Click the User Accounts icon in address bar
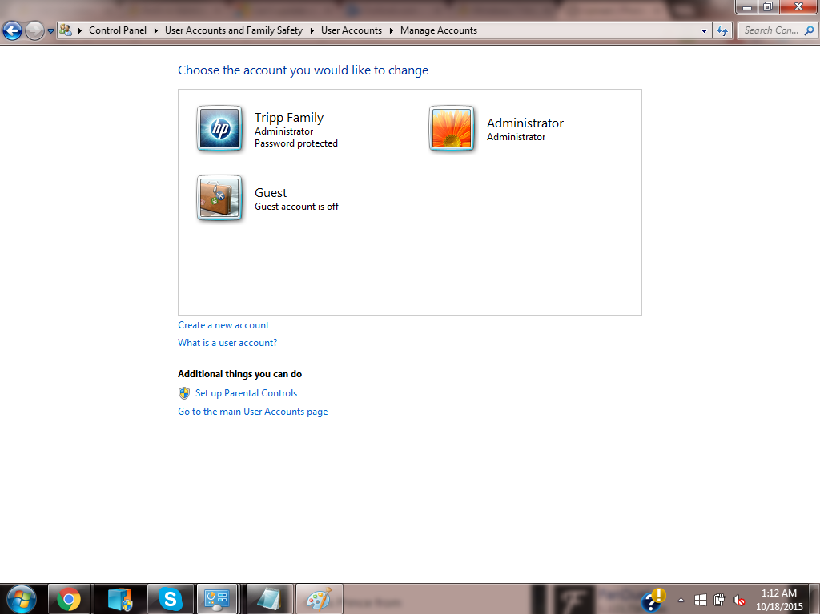 pos(65,30)
